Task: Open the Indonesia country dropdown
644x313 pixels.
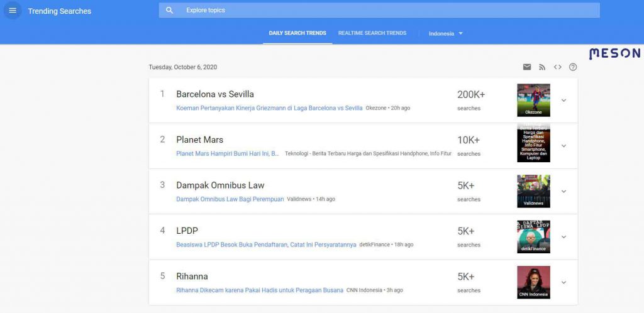Action: [446, 34]
